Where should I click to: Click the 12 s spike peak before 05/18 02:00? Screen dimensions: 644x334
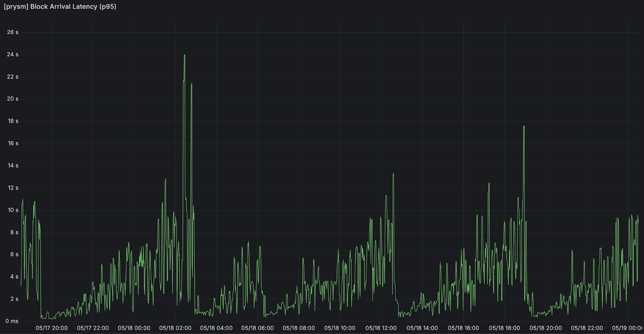pos(165,179)
